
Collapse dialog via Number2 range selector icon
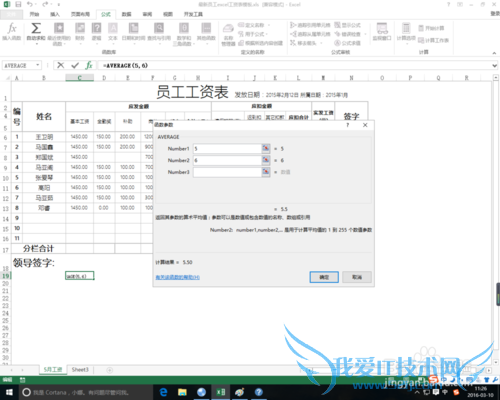(266, 160)
